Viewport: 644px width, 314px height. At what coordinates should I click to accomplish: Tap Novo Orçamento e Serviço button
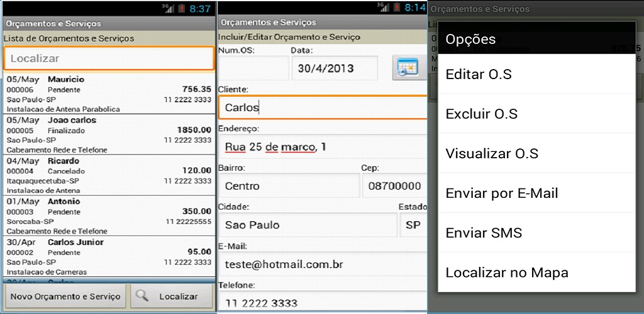[65, 296]
